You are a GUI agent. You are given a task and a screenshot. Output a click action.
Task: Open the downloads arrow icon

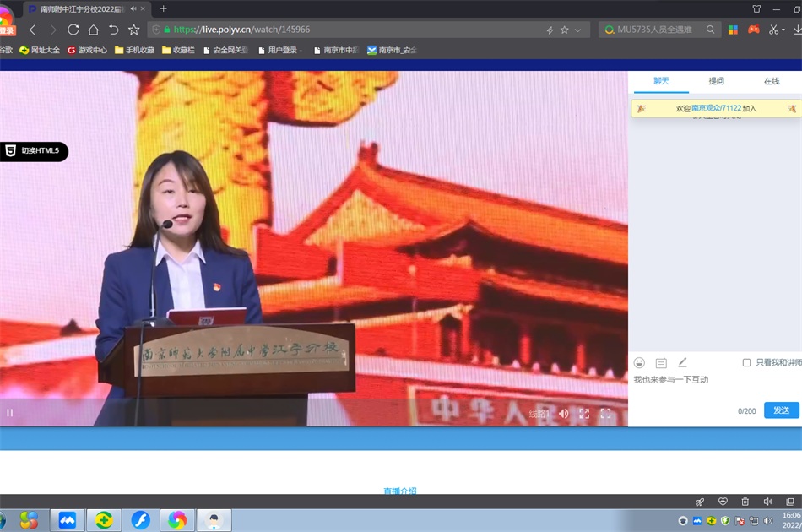tap(797, 30)
